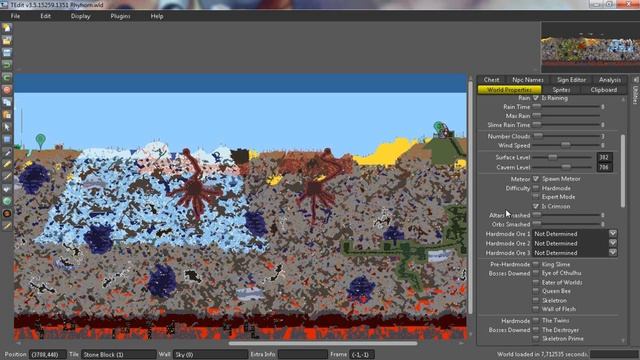Select the World Properties tab
The width and height of the screenshot is (640, 360).
[x=509, y=90]
